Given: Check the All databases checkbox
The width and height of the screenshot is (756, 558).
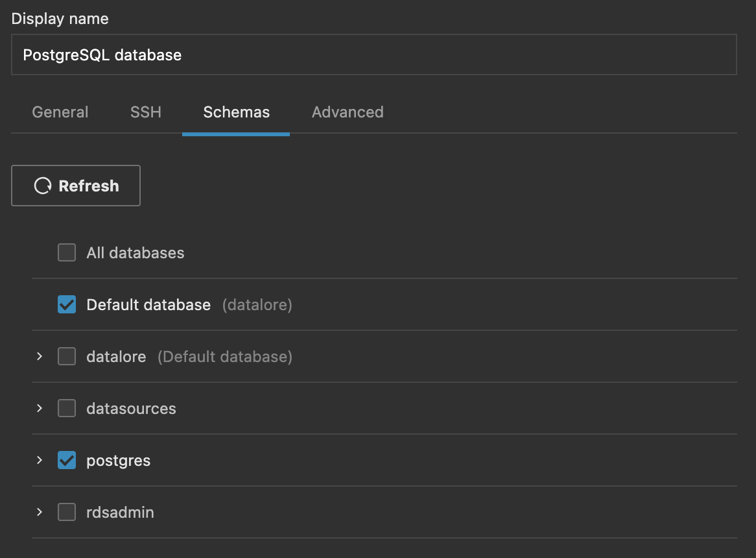Looking at the screenshot, I should (x=66, y=252).
